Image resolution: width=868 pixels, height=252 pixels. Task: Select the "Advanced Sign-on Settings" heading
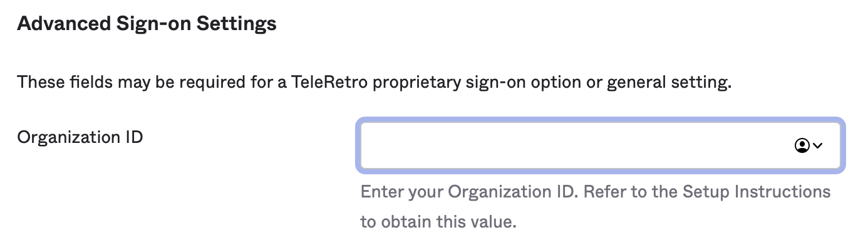coord(147,24)
